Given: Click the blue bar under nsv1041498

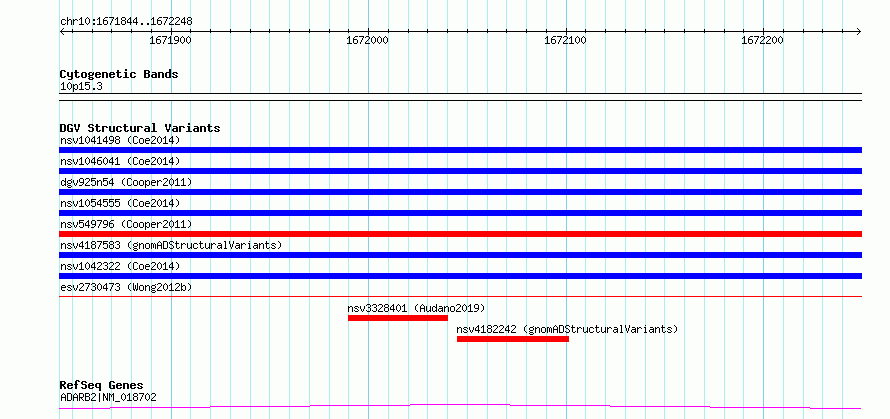Looking at the screenshot, I should point(460,150).
